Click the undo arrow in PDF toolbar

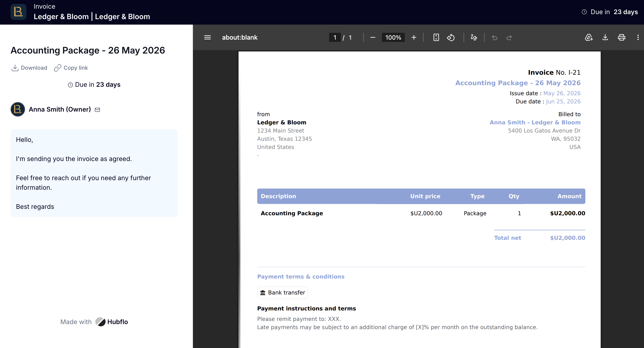tap(494, 37)
